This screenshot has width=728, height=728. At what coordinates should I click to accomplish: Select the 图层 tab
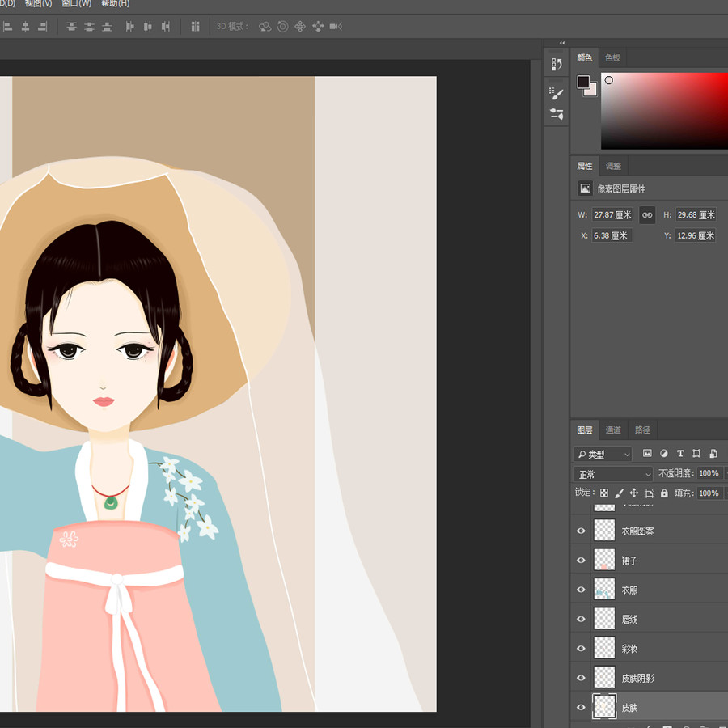[x=585, y=430]
